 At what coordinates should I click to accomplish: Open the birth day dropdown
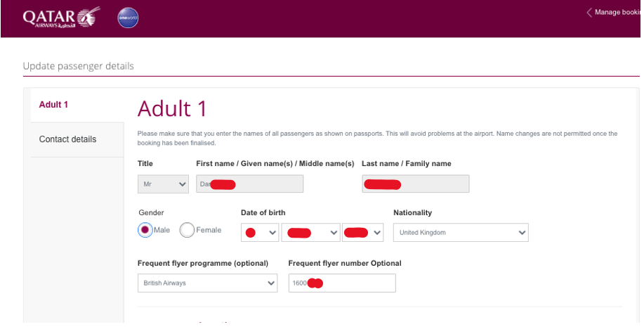pos(260,232)
